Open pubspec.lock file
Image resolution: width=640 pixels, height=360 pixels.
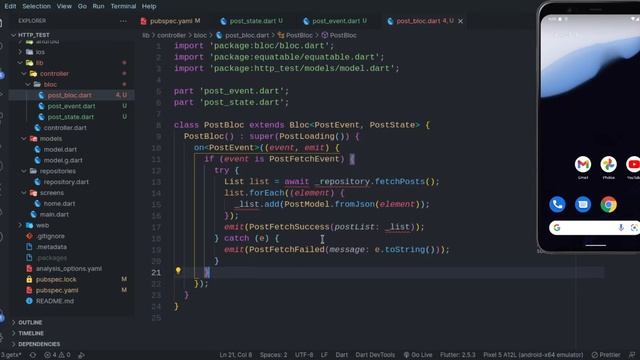pos(56,280)
